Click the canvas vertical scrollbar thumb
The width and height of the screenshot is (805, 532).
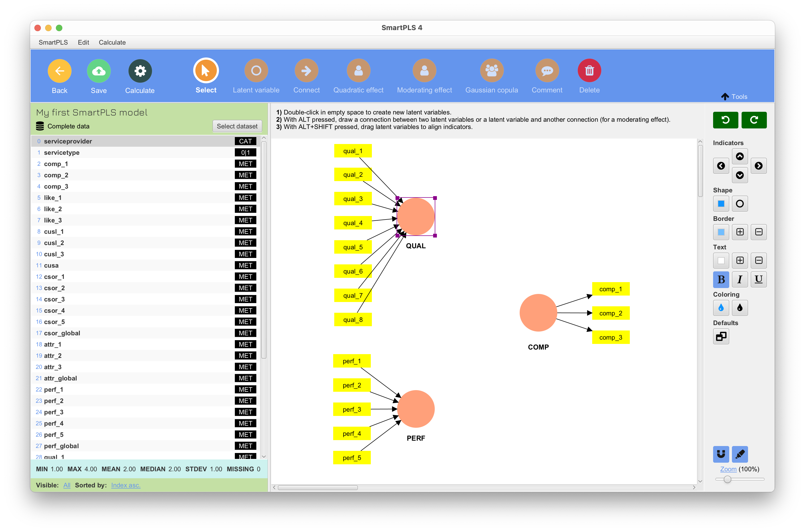(x=700, y=171)
